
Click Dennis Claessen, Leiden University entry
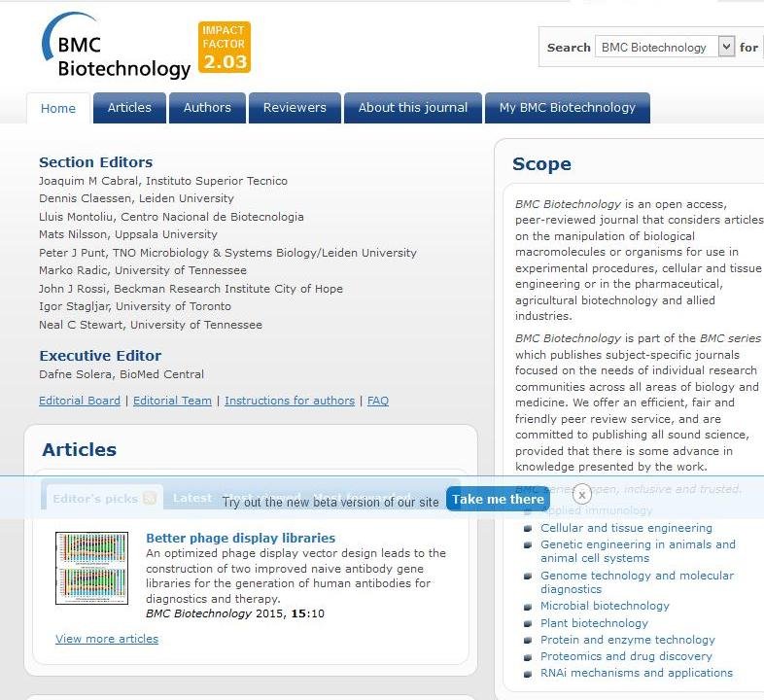click(136, 198)
